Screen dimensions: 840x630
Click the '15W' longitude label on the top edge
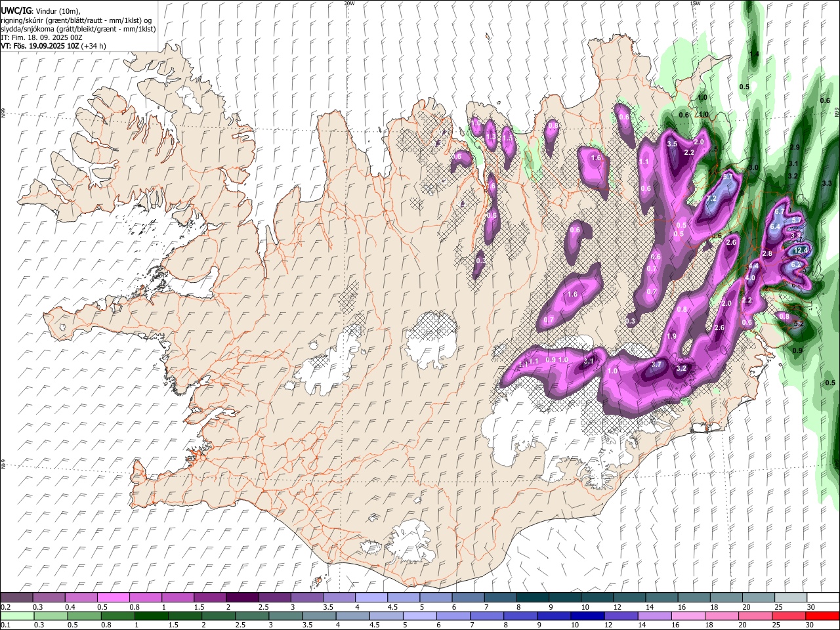click(696, 3)
